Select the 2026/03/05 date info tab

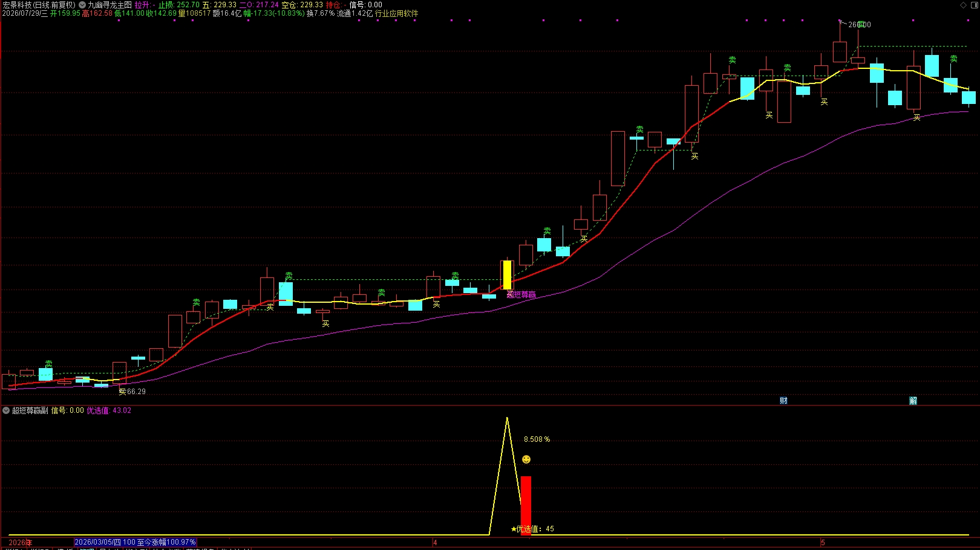pyautogui.click(x=135, y=542)
